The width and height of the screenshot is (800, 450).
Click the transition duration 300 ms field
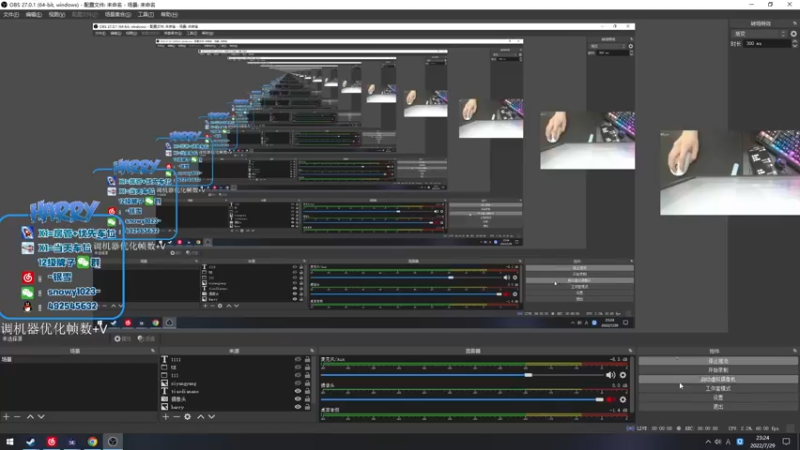(x=767, y=44)
